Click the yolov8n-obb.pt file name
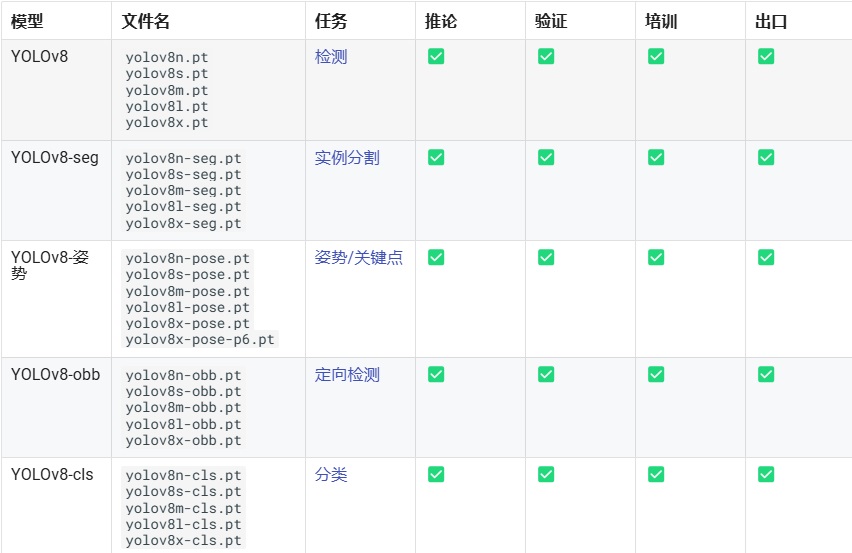The height and width of the screenshot is (553, 852). [183, 375]
